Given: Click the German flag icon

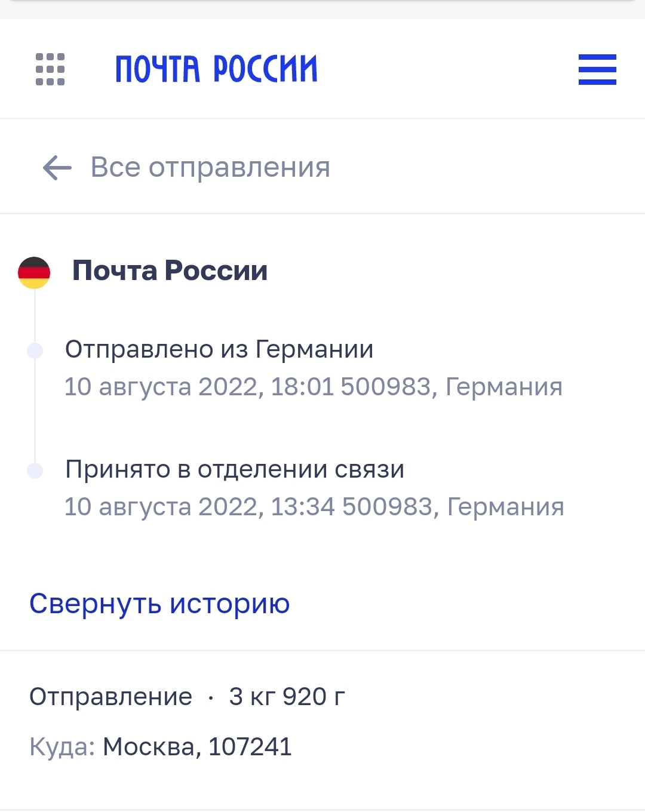Looking at the screenshot, I should 34,273.
